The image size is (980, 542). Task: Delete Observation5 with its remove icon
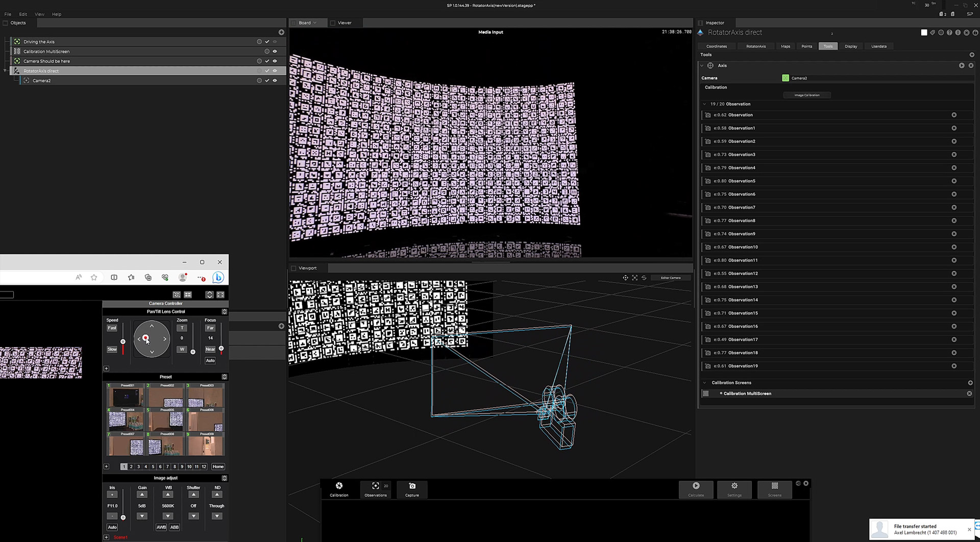pos(954,181)
